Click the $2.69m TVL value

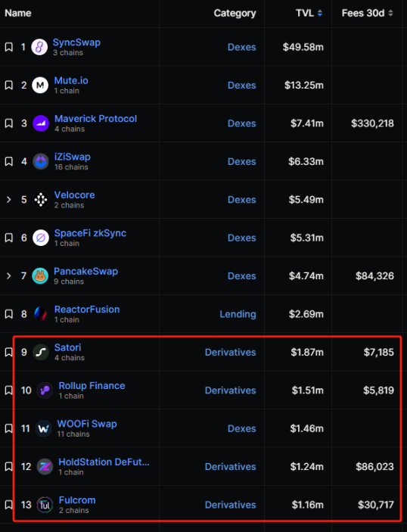(306, 314)
